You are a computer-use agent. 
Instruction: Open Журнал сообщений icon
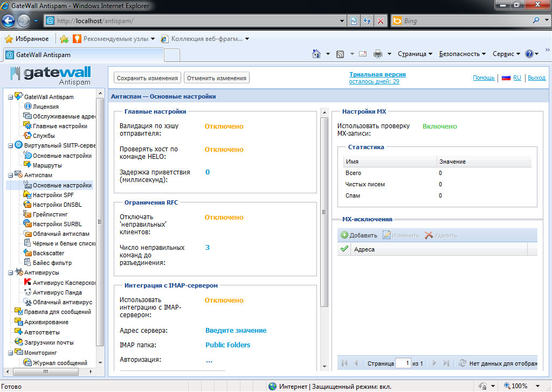(x=27, y=362)
